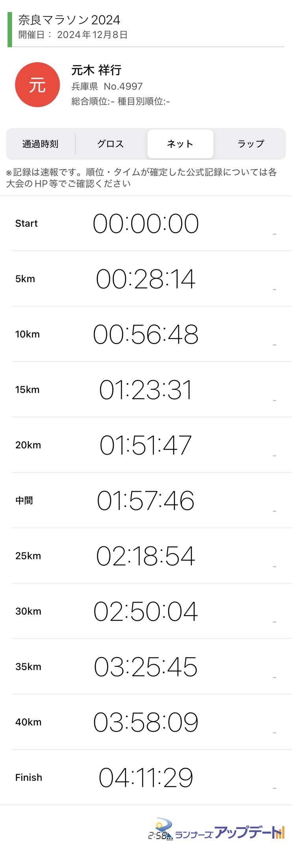292x868 pixels.
Task: Select the 25km split time 02:18:54
Action: (x=146, y=556)
